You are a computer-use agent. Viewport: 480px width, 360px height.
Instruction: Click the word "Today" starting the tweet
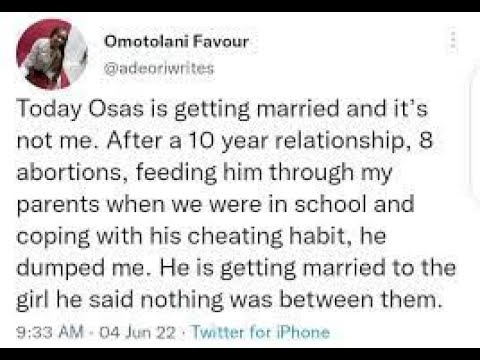tap(49, 109)
